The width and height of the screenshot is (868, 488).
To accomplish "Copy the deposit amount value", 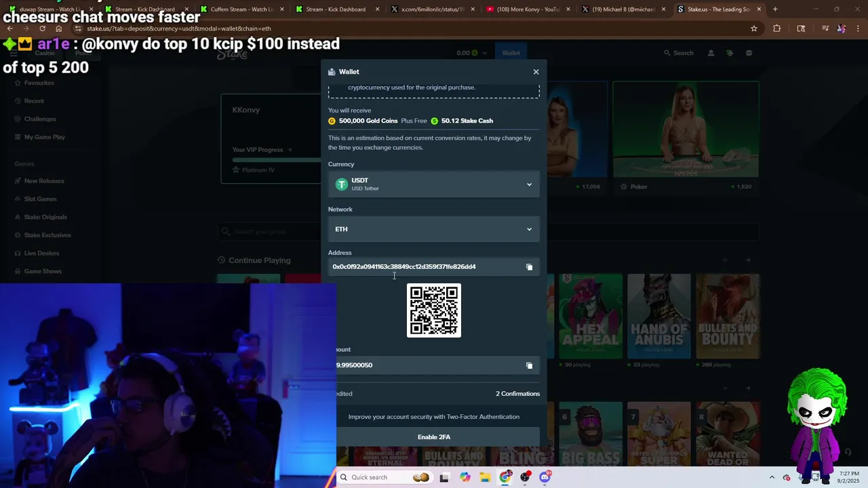I will (x=530, y=365).
